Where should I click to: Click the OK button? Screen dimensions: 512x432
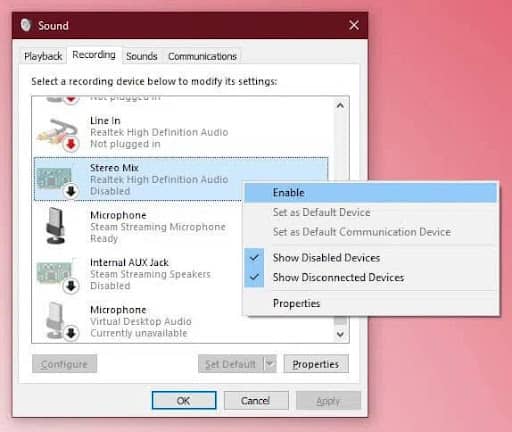click(x=184, y=400)
